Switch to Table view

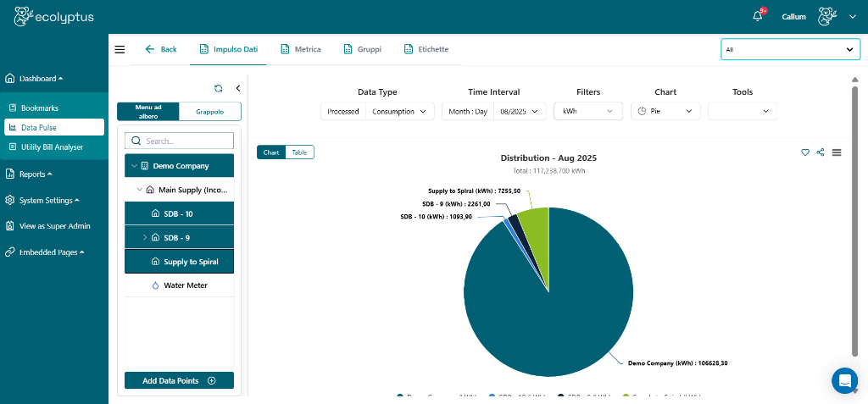(x=299, y=152)
